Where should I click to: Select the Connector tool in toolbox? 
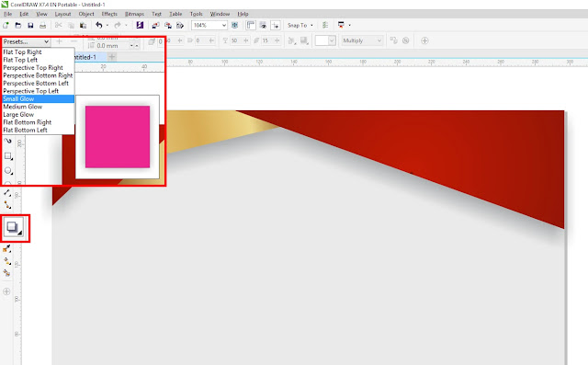(7, 205)
